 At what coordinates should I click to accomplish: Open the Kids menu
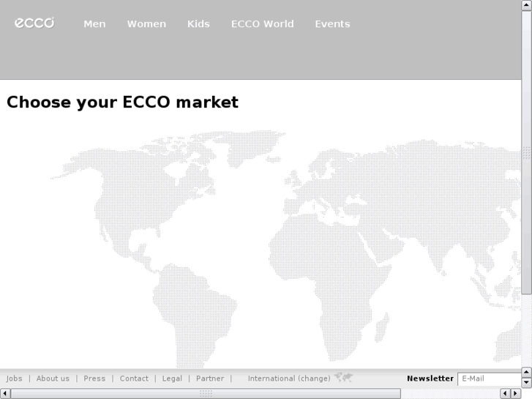coord(198,23)
